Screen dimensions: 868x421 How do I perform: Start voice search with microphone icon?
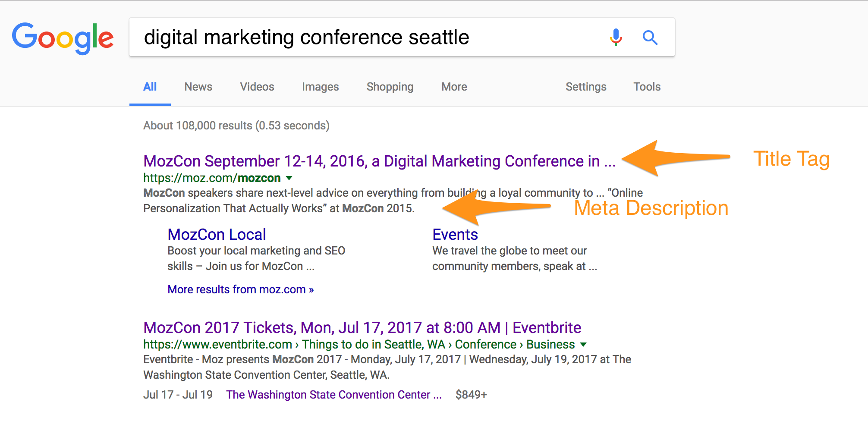click(x=616, y=37)
